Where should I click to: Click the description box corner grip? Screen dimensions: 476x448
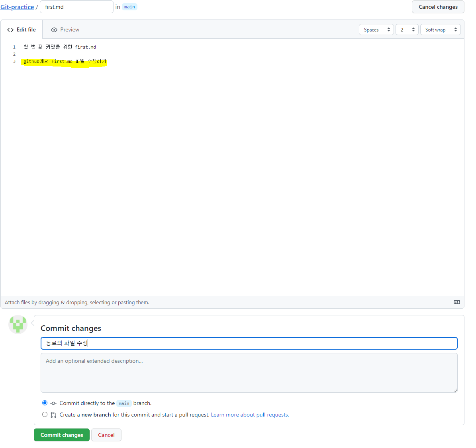click(x=455, y=390)
